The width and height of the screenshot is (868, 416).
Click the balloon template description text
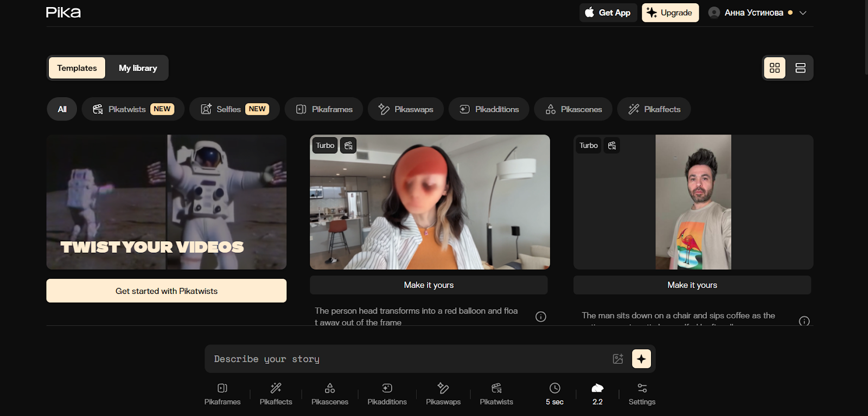point(416,317)
